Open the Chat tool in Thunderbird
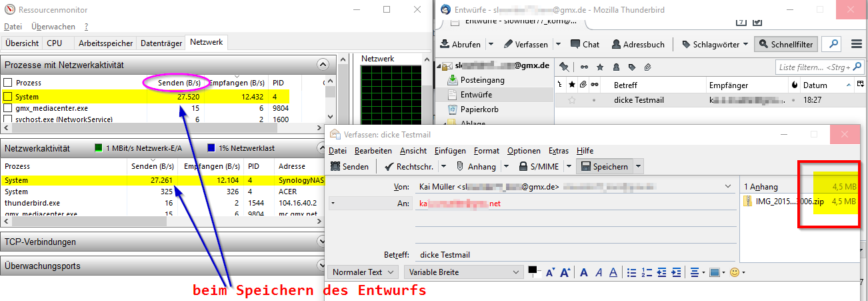This screenshot has width=868, height=301. tap(585, 45)
